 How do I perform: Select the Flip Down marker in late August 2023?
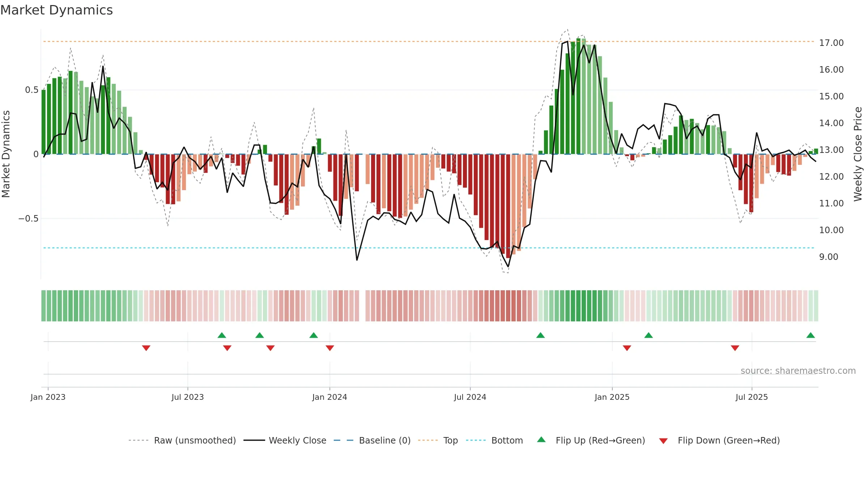click(x=227, y=348)
